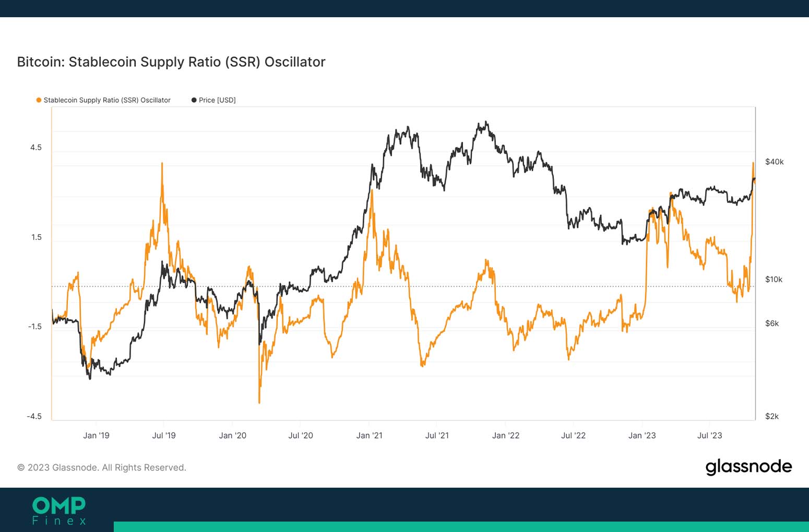
Task: Click the OMP Finex logo
Action: (59, 511)
